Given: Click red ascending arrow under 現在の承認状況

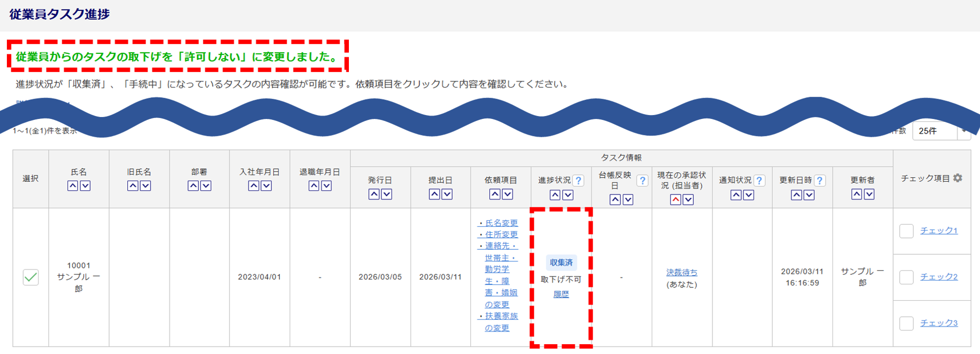Looking at the screenshot, I should (675, 199).
